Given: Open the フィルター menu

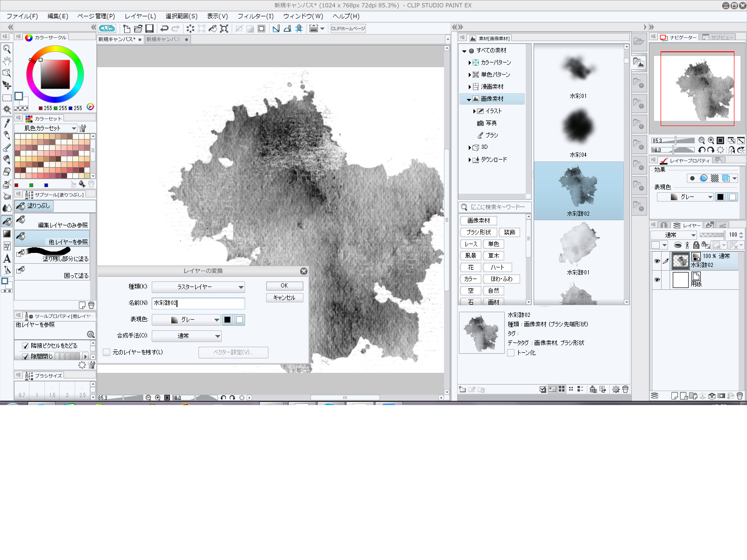Looking at the screenshot, I should [255, 16].
